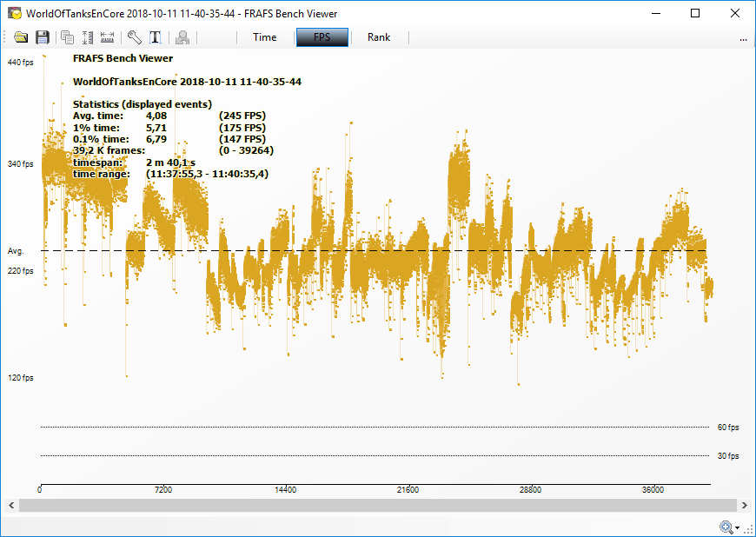Click the FRAFS app icon in the title bar
The image size is (756, 537).
pyautogui.click(x=14, y=13)
